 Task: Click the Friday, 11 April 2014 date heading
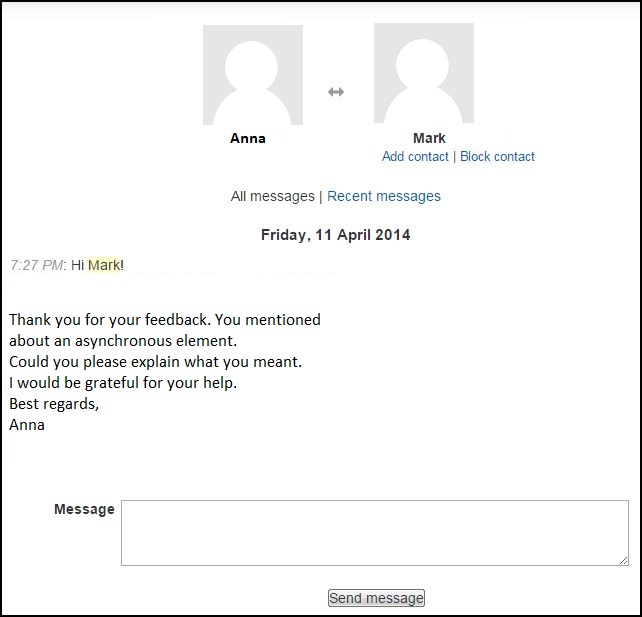pos(335,235)
